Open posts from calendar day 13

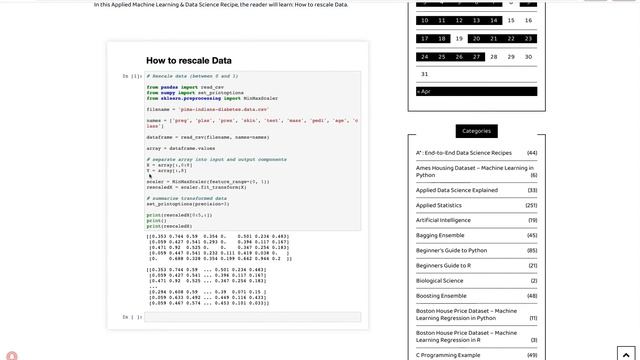(x=476, y=20)
